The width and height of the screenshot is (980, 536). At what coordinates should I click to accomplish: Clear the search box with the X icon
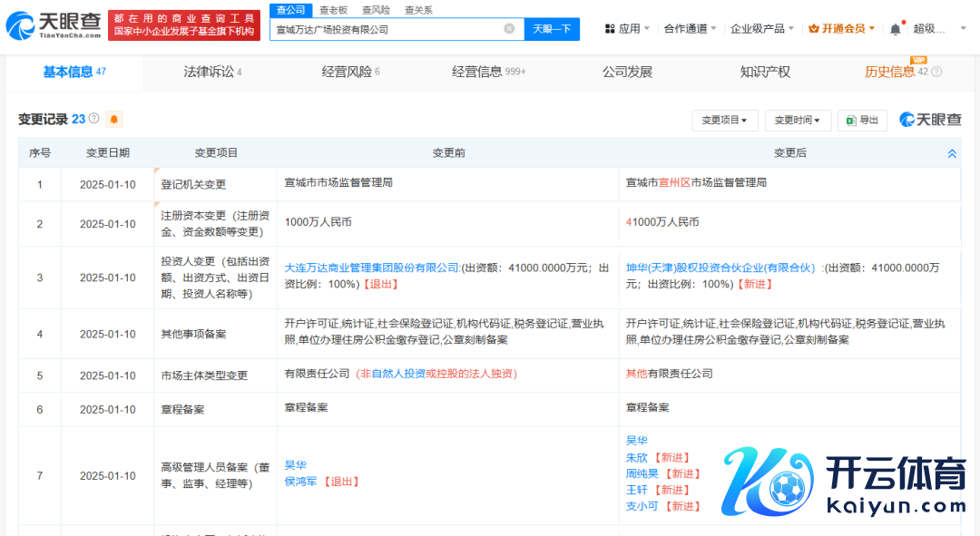tap(509, 29)
